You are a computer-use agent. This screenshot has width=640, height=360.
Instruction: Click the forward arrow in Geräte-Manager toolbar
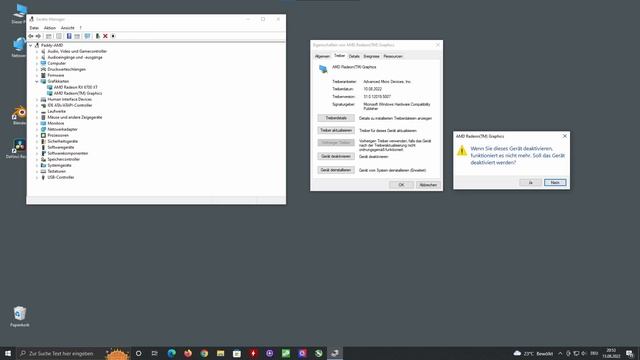[38, 36]
